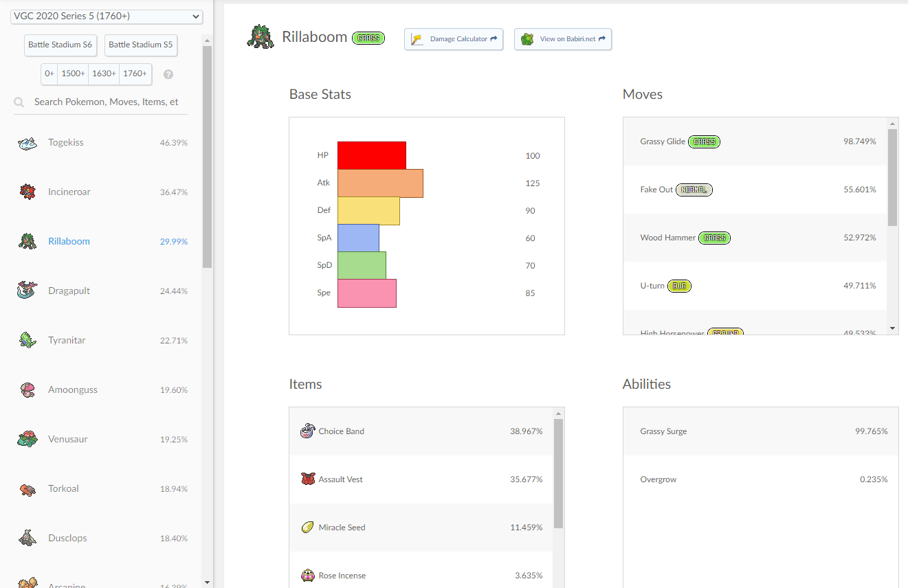Select Incineroar in the Pokemon list
The image size is (908, 588).
102,192
